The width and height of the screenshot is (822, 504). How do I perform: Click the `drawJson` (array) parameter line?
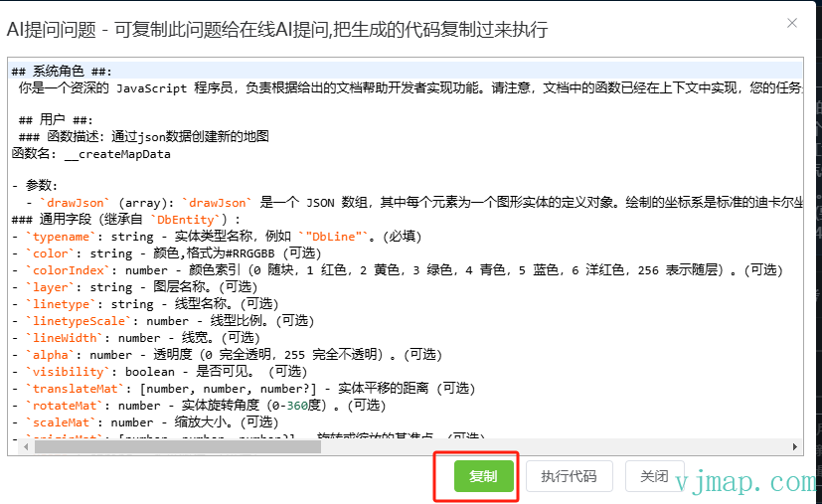click(x=414, y=203)
